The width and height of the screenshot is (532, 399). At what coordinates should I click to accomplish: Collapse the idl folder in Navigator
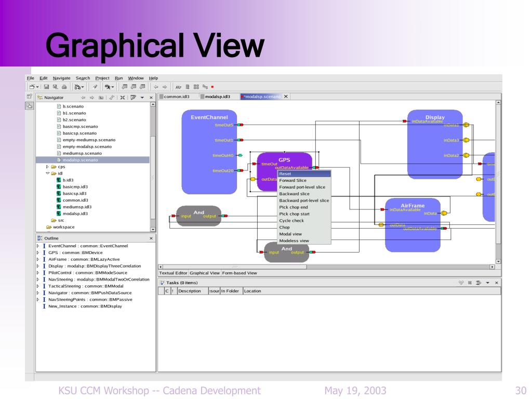click(47, 174)
